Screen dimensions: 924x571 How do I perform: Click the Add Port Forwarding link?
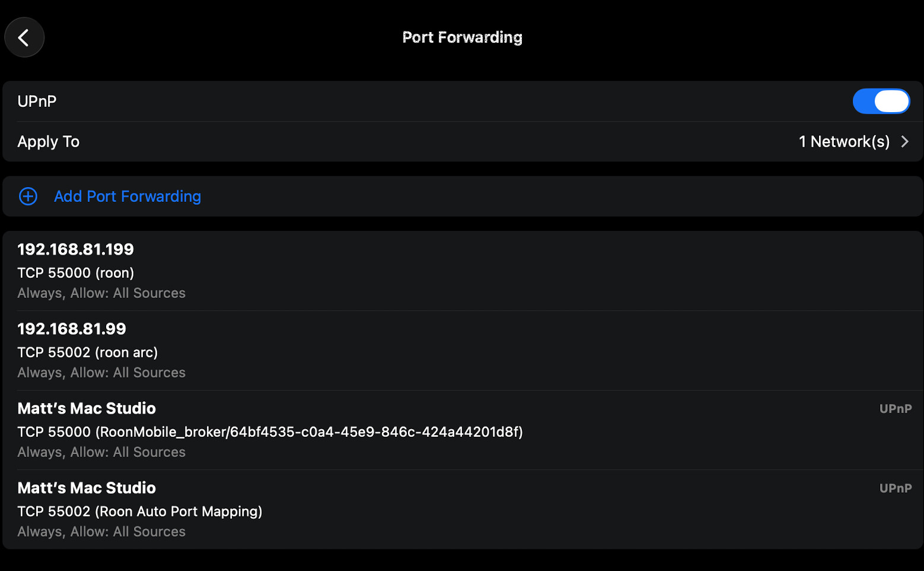coord(128,196)
